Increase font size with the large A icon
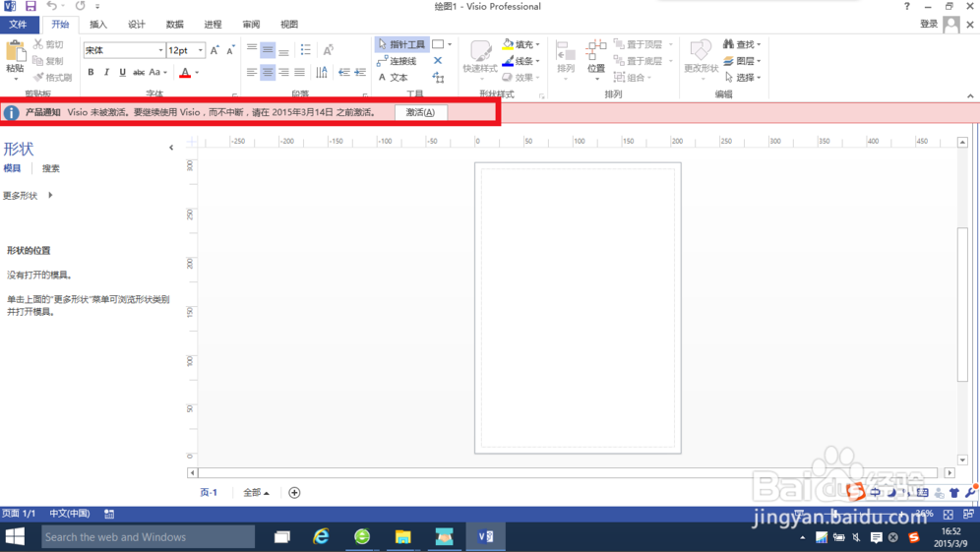980x552 pixels. [214, 50]
